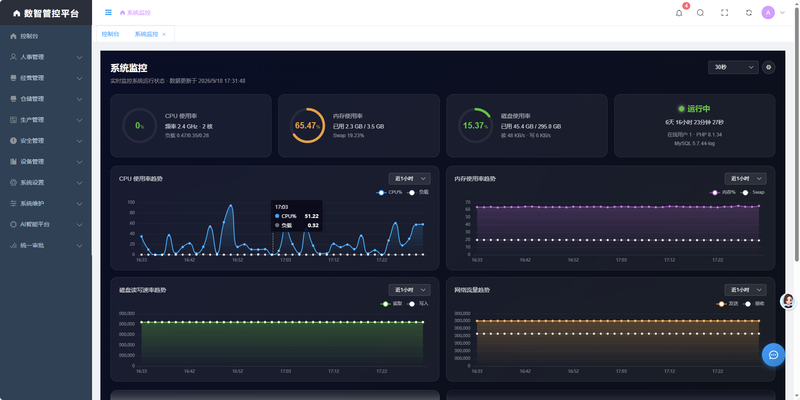Open 近1小时 dropdown on CPU trend chart

pos(409,179)
